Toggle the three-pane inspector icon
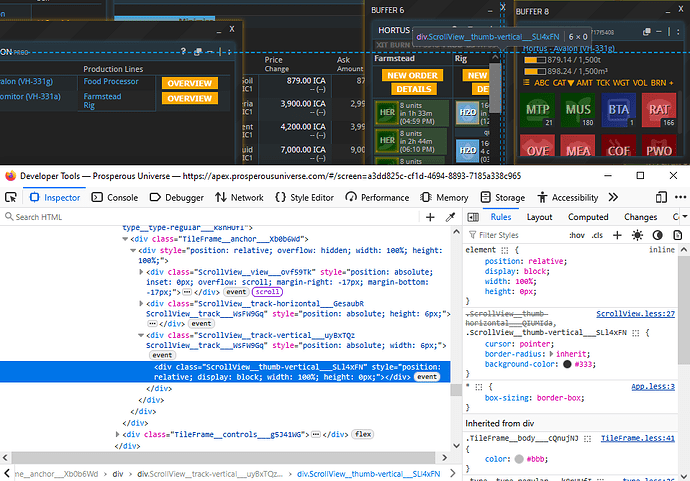 click(x=473, y=217)
